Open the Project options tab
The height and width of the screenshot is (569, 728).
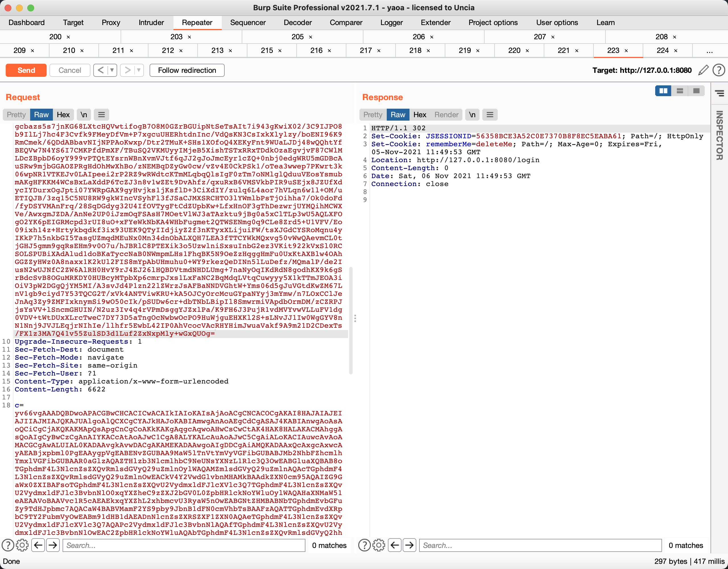493,23
